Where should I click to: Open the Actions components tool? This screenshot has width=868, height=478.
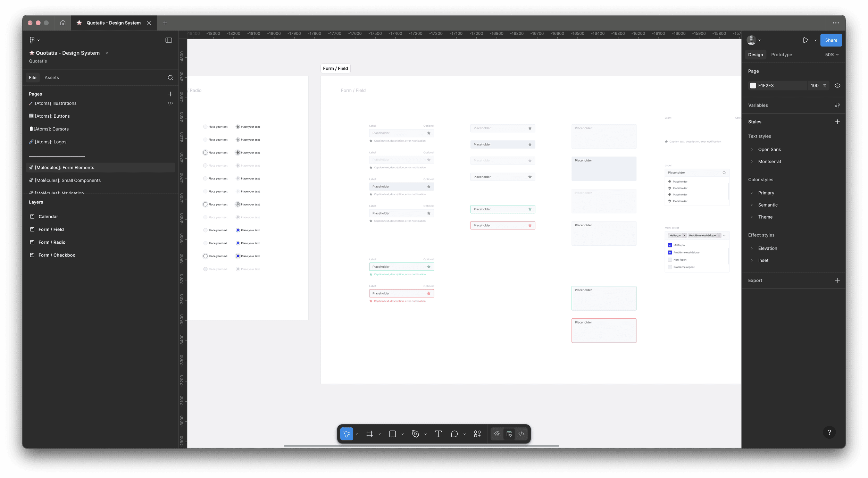tap(477, 434)
